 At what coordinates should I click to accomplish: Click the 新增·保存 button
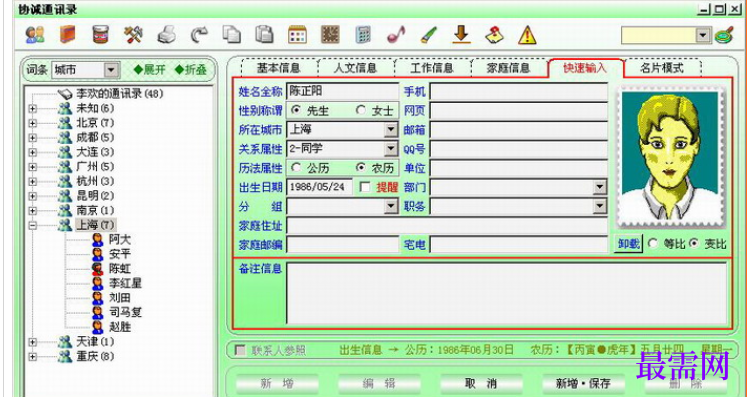click(x=583, y=384)
